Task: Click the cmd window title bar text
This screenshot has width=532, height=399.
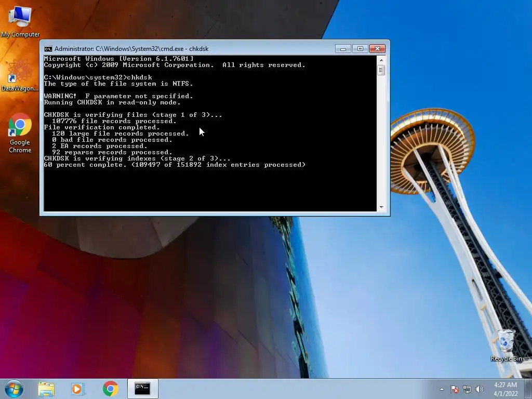Action: coord(131,49)
